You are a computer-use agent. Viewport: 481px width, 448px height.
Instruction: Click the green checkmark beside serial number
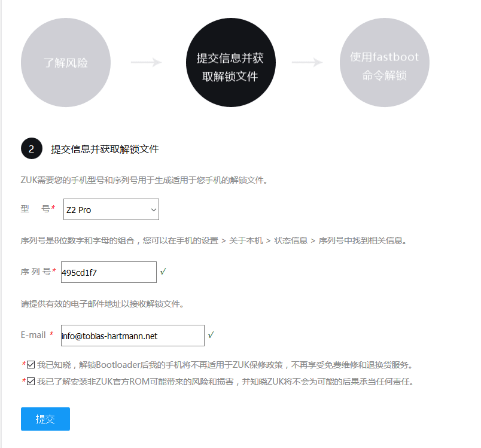click(163, 272)
